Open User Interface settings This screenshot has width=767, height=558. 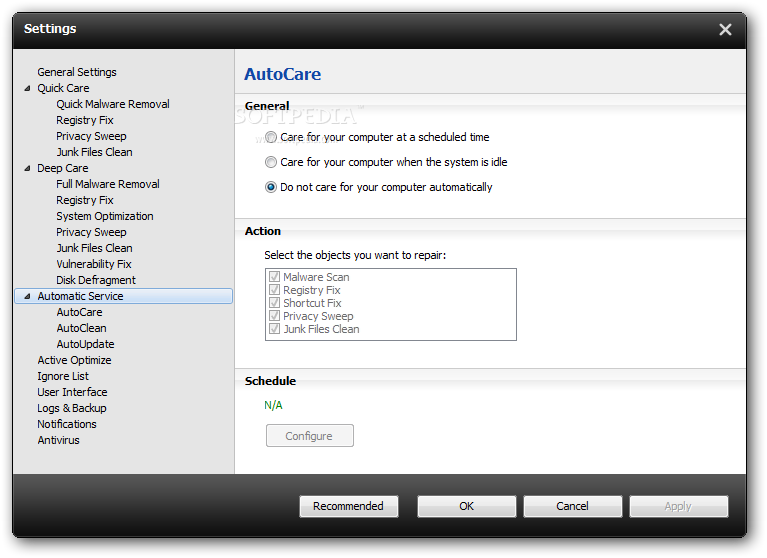72,392
